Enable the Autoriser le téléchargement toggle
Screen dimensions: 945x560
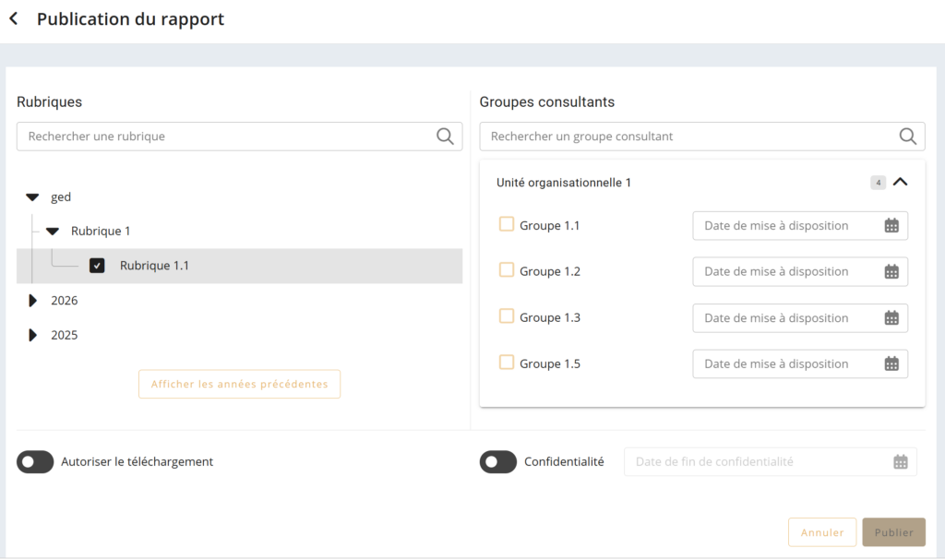[x=35, y=462]
